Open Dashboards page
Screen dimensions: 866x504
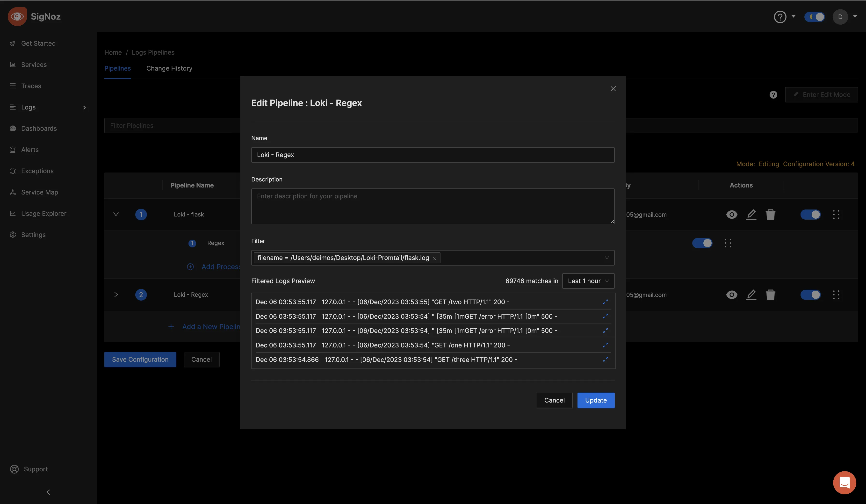(39, 129)
